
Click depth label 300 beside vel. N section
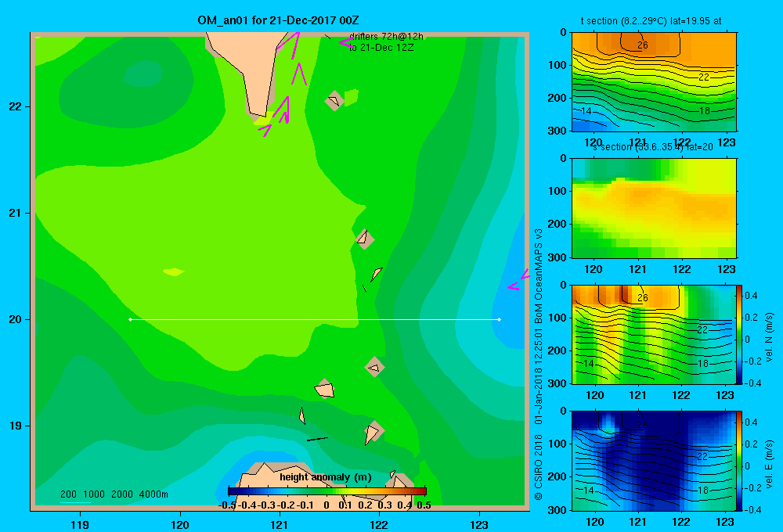pyautogui.click(x=557, y=383)
